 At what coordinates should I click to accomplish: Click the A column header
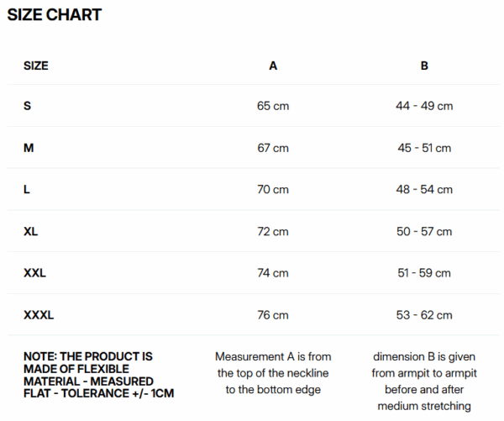point(273,65)
